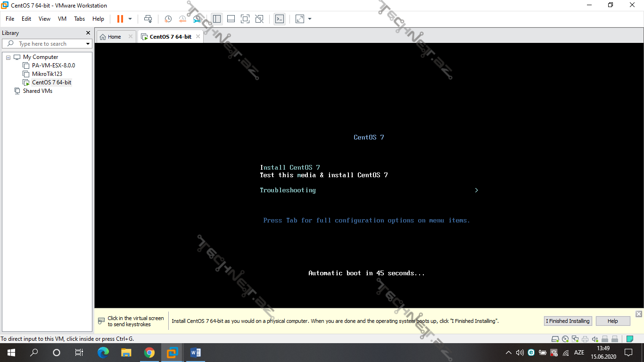
Task: Open the stretch guest dropdown arrow
Action: [310, 19]
